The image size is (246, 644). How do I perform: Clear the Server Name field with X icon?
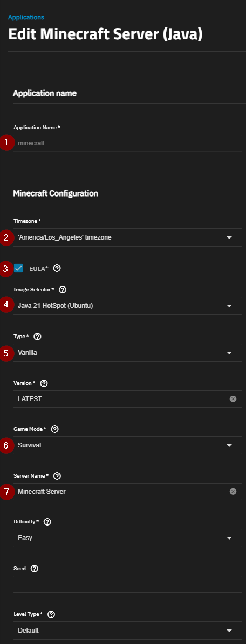[233, 492]
